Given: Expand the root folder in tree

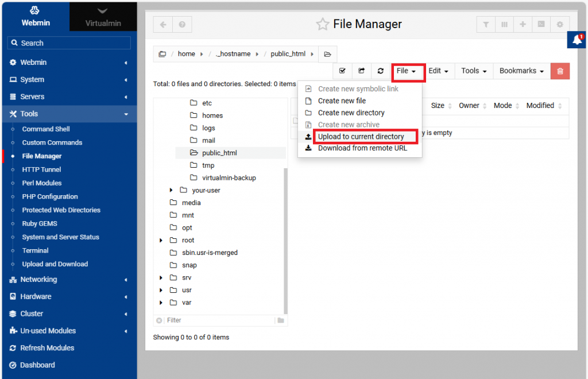Looking at the screenshot, I should coord(161,240).
